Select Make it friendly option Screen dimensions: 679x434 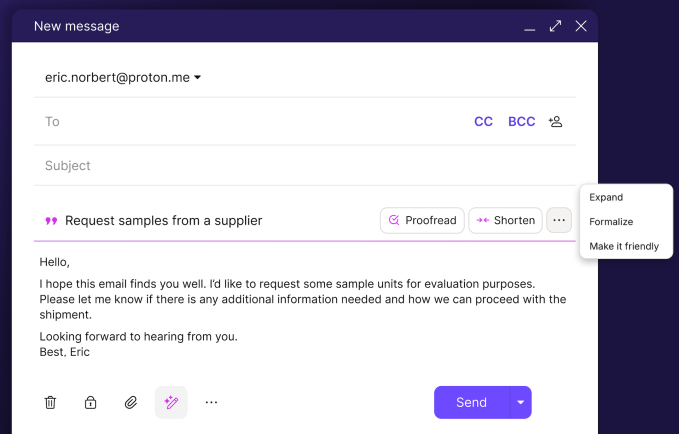624,246
